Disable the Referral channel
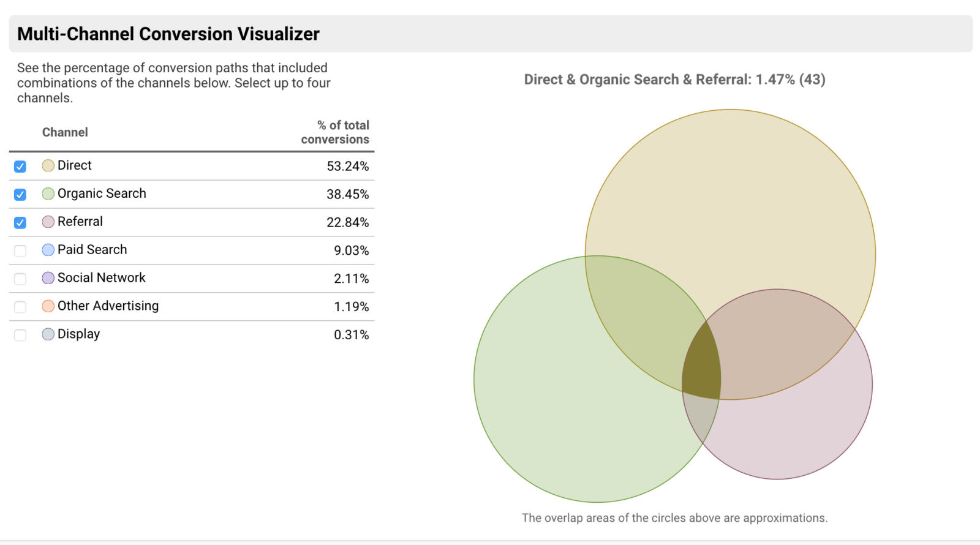Screen dimensions: 980x545 pos(20,222)
